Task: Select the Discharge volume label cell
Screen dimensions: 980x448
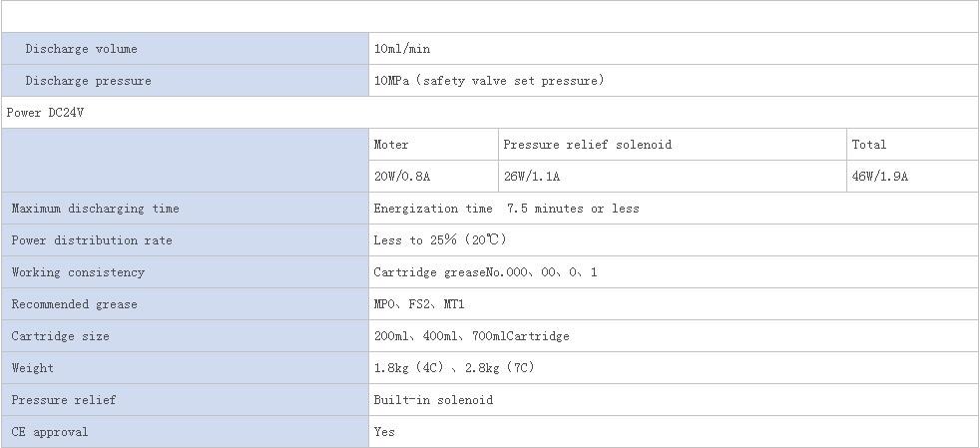Action: 185,49
